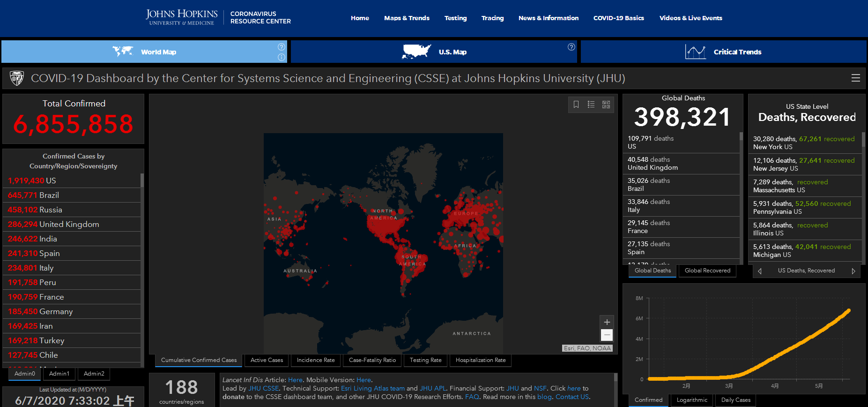Open the Maps & Trends menu
This screenshot has width=868, height=407.
click(407, 18)
